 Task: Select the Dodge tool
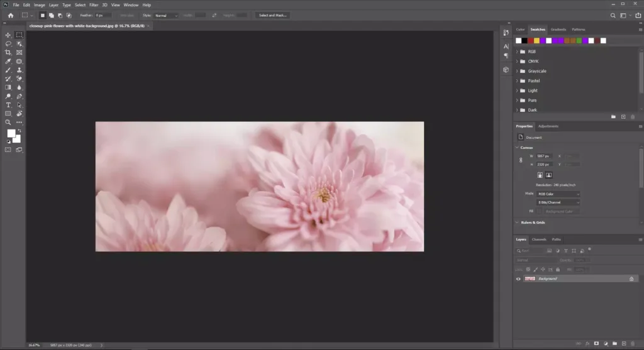(x=8, y=96)
